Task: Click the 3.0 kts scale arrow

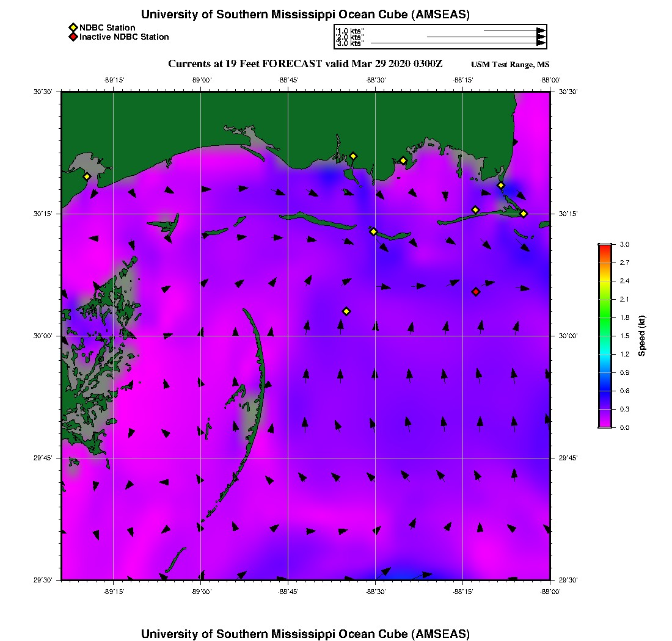Action: (x=458, y=43)
